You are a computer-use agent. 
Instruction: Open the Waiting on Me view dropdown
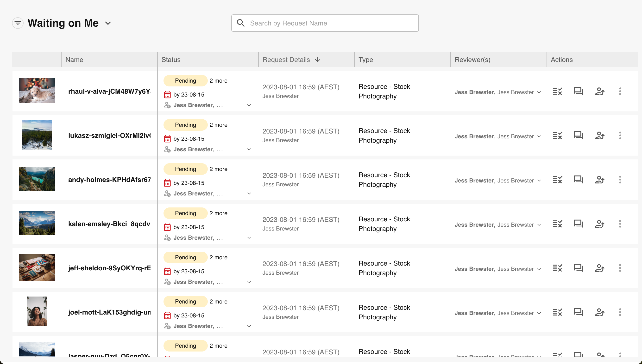[108, 23]
